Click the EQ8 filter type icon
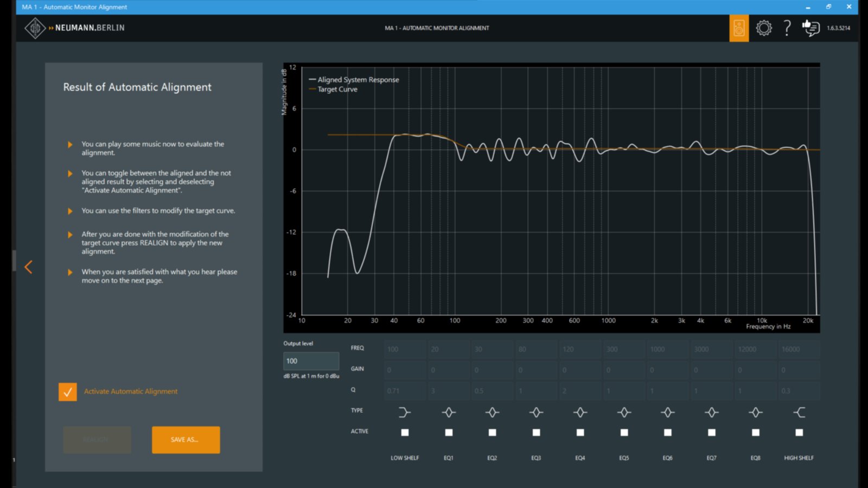Image resolution: width=868 pixels, height=488 pixels. (756, 413)
